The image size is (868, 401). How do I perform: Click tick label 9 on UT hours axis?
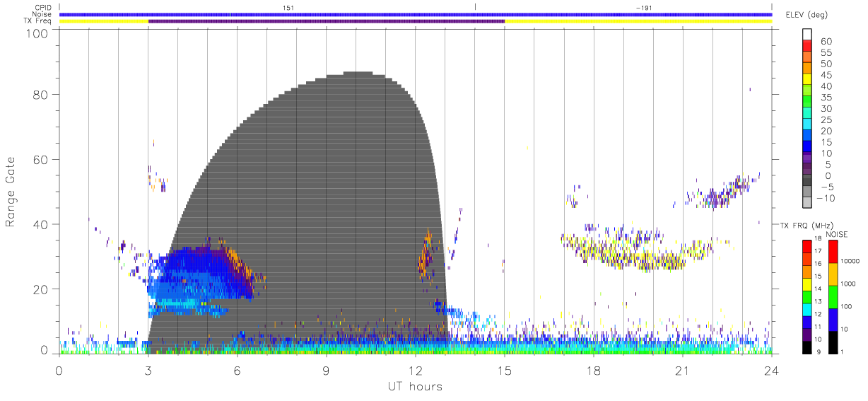coord(327,370)
